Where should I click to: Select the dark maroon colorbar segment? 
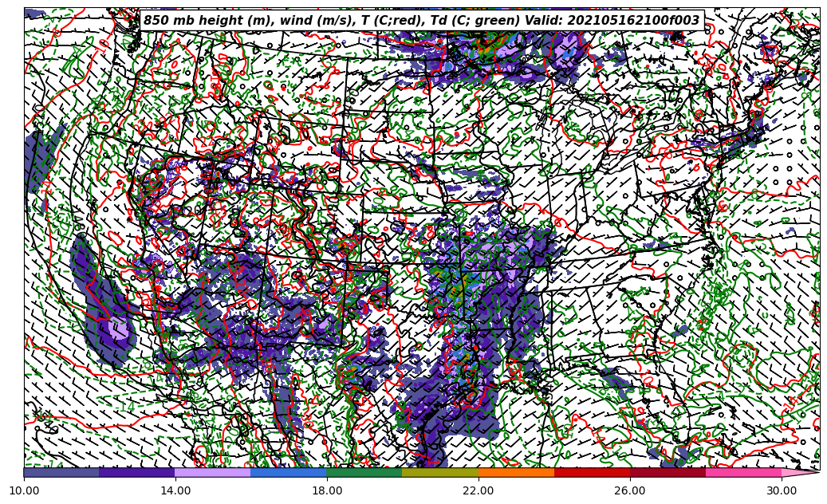668,472
